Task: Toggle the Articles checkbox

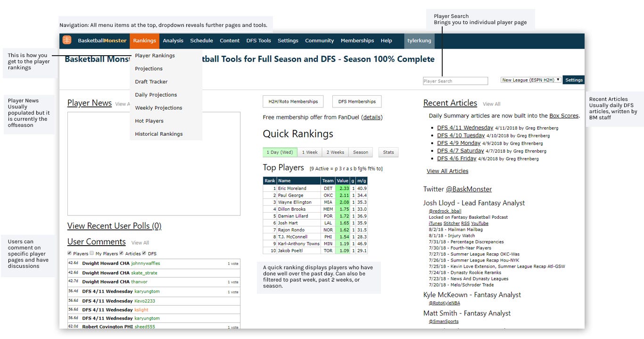Action: click(x=122, y=253)
